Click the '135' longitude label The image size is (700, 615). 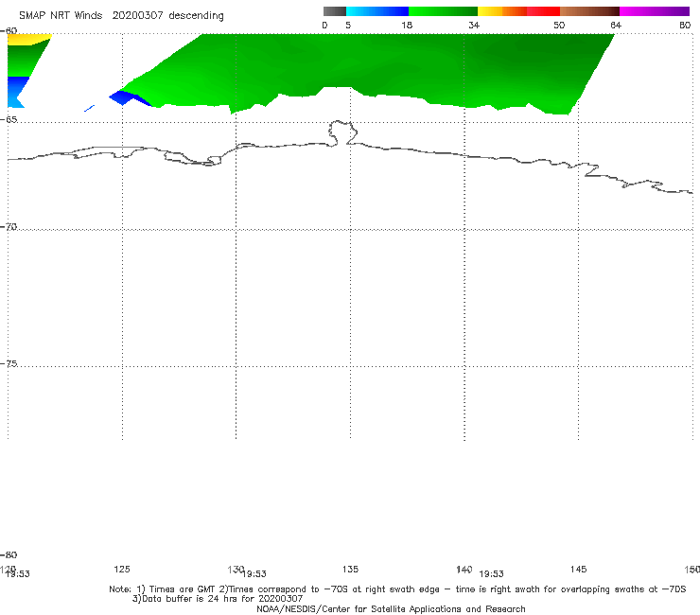350,569
